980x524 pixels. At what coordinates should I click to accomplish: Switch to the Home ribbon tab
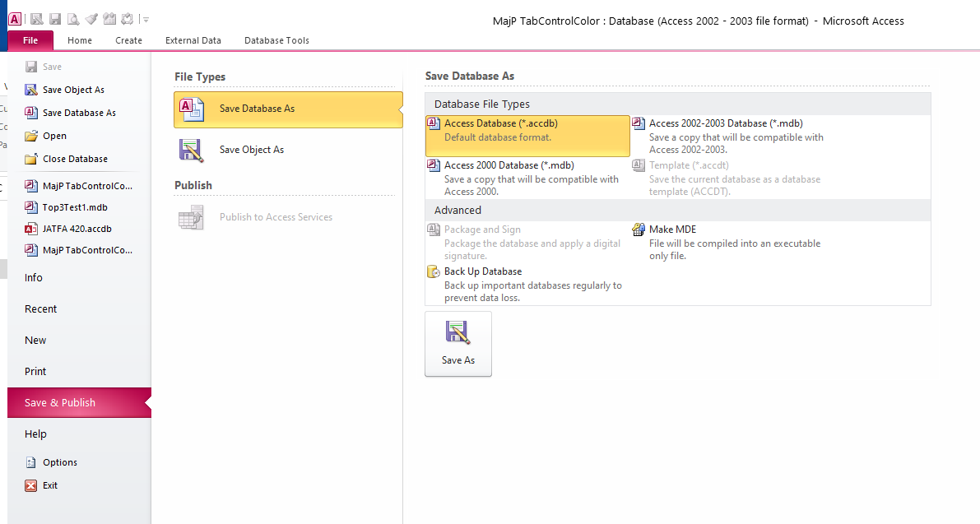tap(79, 40)
